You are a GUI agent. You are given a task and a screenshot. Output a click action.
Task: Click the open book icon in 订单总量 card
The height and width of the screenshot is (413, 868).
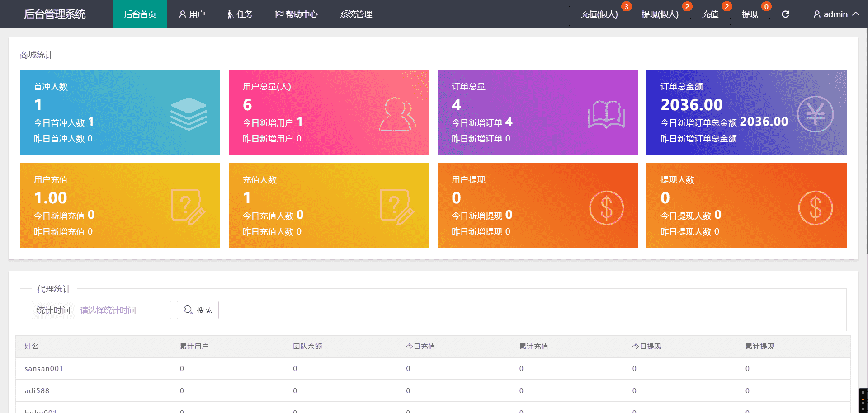[606, 115]
